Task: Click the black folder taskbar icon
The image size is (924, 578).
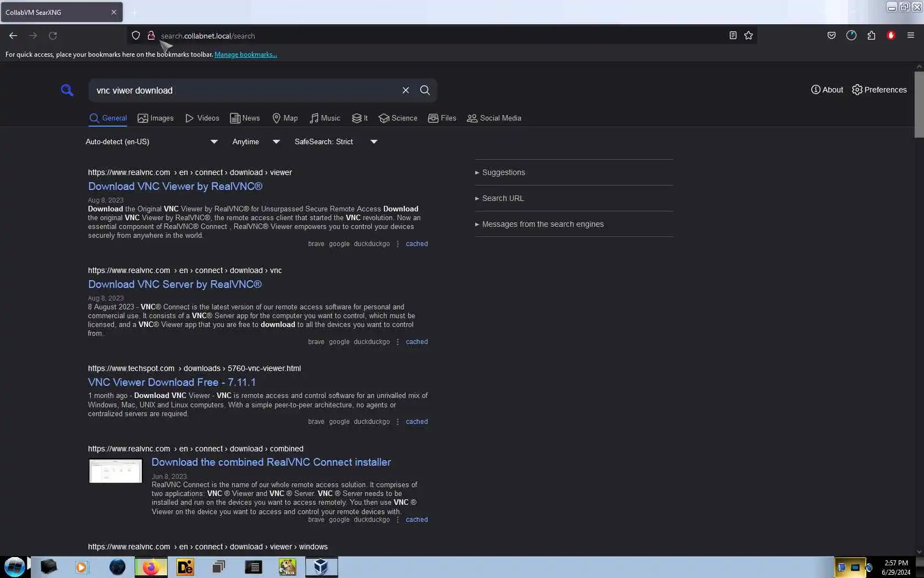Action: (x=48, y=567)
